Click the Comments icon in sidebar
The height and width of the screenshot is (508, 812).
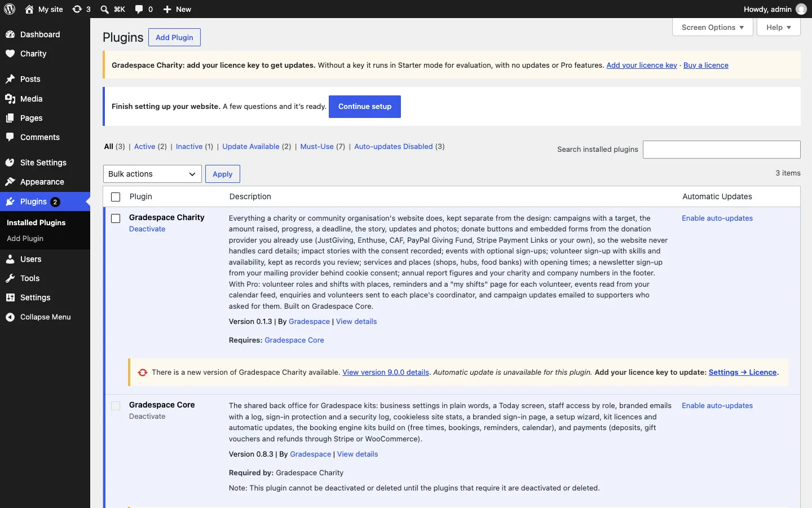(x=10, y=137)
